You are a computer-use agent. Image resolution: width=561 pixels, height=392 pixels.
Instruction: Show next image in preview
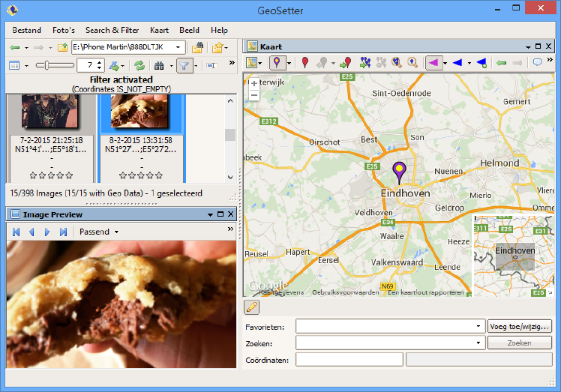click(46, 232)
